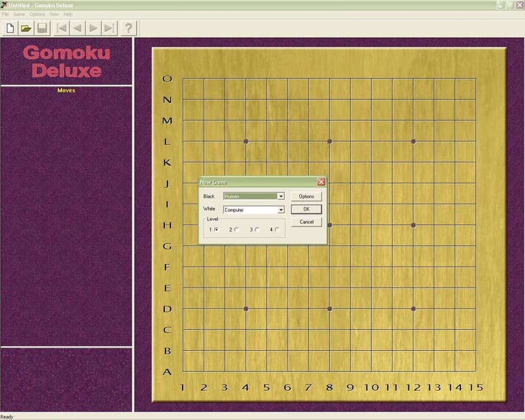
Task: Step back one move toolbar button
Action: pos(78,28)
